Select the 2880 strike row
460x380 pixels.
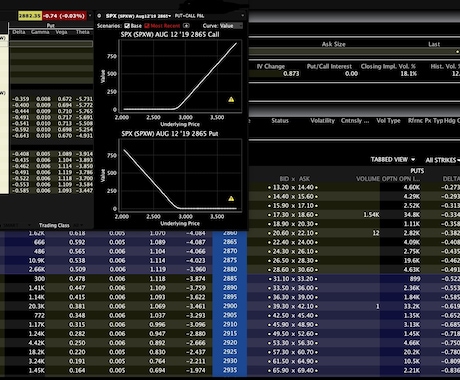pos(230,269)
